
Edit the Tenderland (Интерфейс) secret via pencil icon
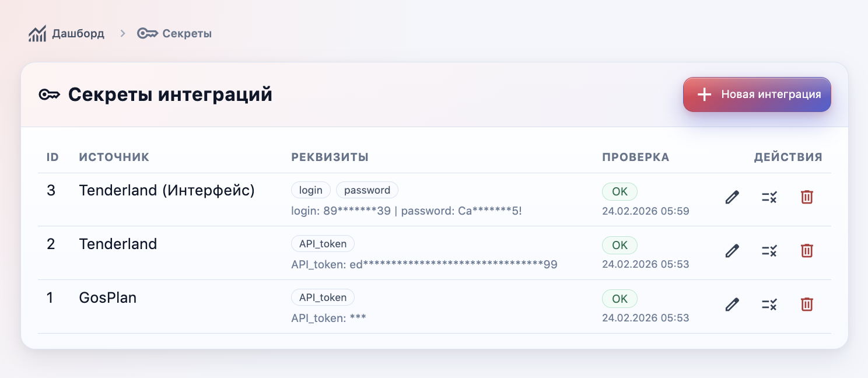pyautogui.click(x=732, y=197)
